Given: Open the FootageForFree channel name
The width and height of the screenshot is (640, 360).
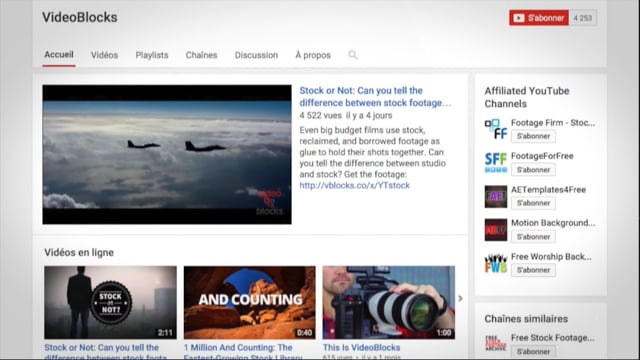Looking at the screenshot, I should click(542, 156).
